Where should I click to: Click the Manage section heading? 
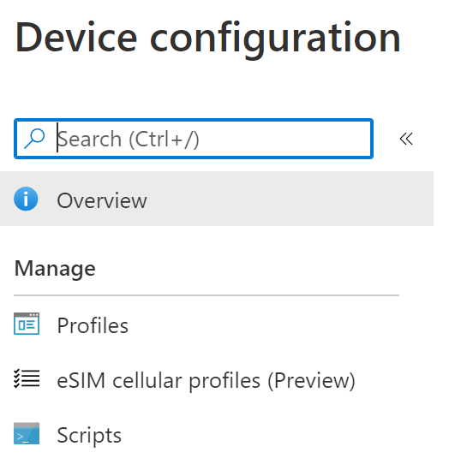coord(55,270)
